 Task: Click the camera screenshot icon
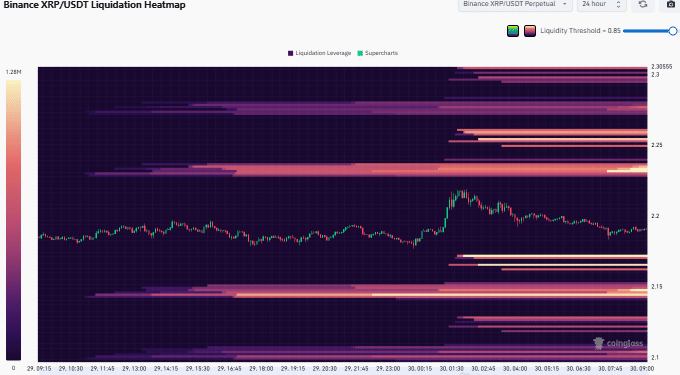[670, 4]
